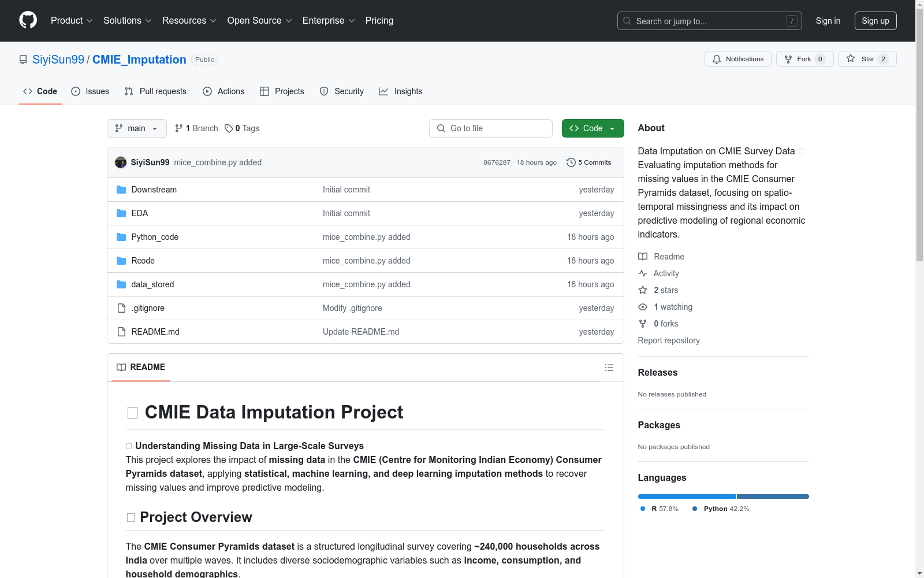This screenshot has height=578, width=924.
Task: Click the Sign up button
Action: click(875, 21)
